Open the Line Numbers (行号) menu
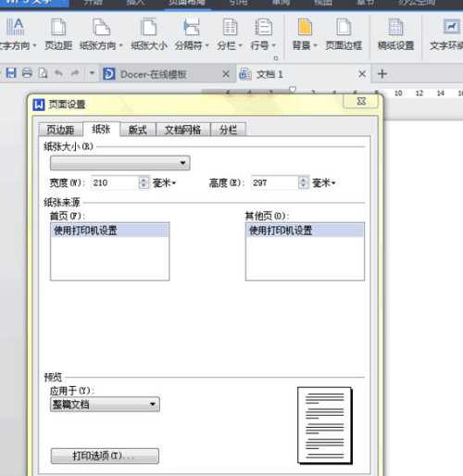 click(263, 34)
